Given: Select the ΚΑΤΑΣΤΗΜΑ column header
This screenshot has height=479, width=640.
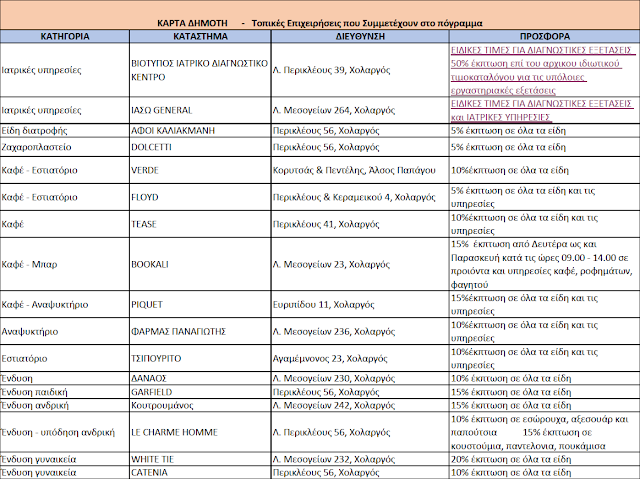Looking at the screenshot, I should coord(200,36).
